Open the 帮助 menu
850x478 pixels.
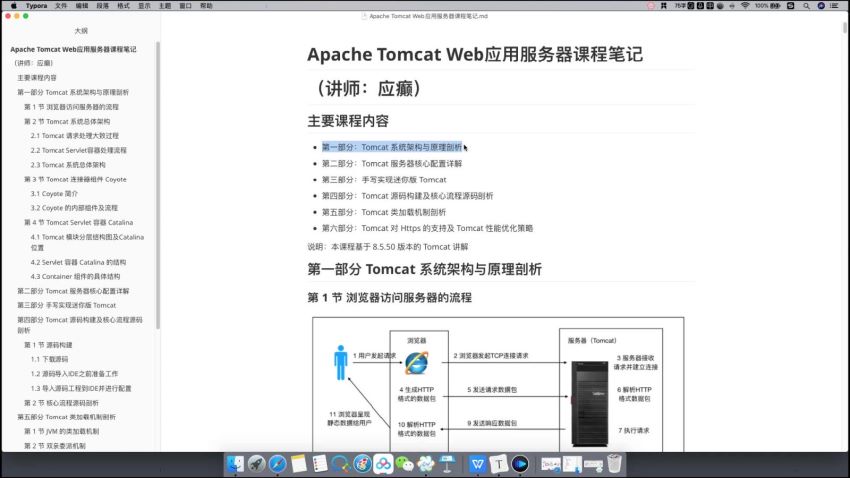[x=206, y=5]
